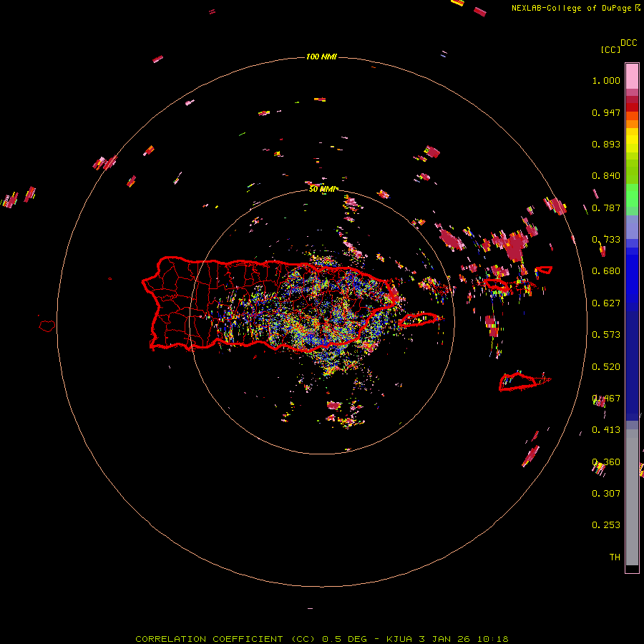Viewport: 644px width, 644px height.
Task: Click the 0.627 legend value
Action: [x=606, y=303]
